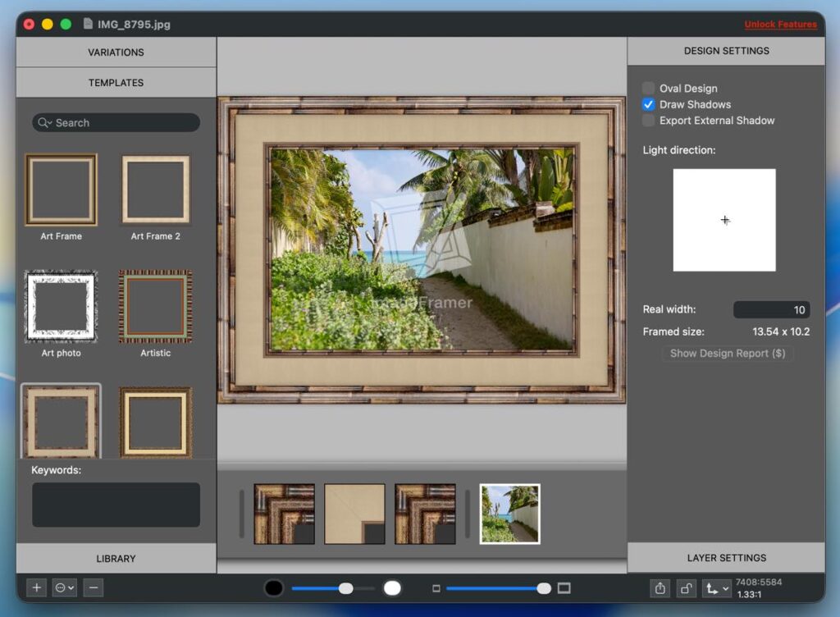Click the minus button to remove template
This screenshot has height=617, width=840.
click(93, 587)
